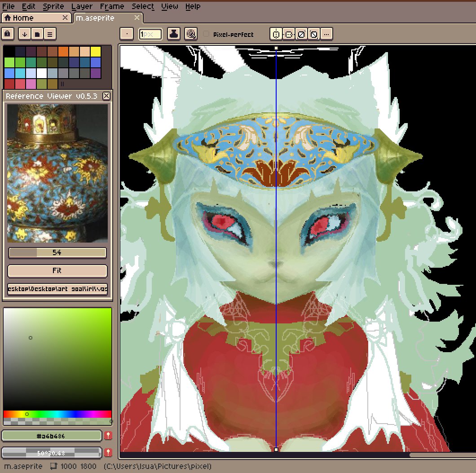Screen dimensions: 476x473
Task: Open the File menu
Action: pyautogui.click(x=8, y=6)
